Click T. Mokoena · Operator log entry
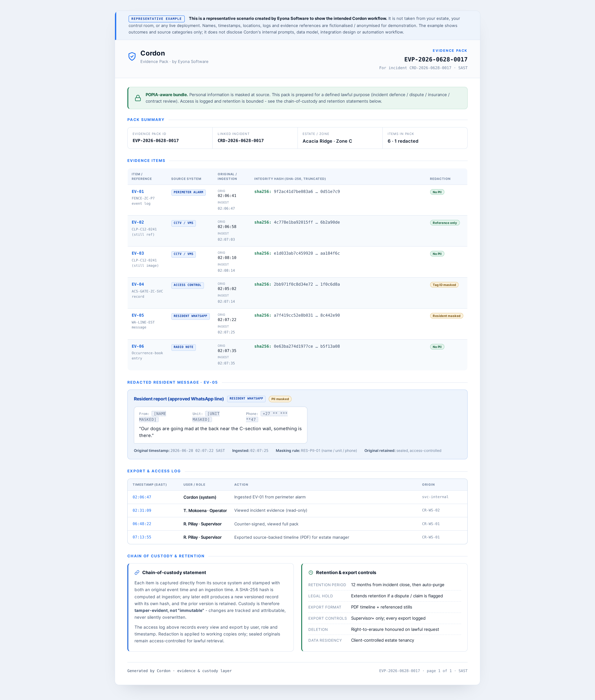Screen dimensions: 595x700 (205, 511)
